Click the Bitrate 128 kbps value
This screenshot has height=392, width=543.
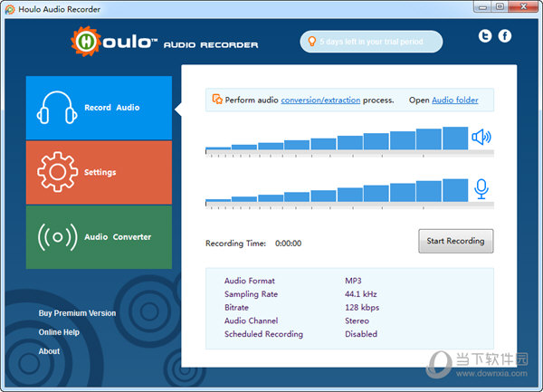click(362, 308)
